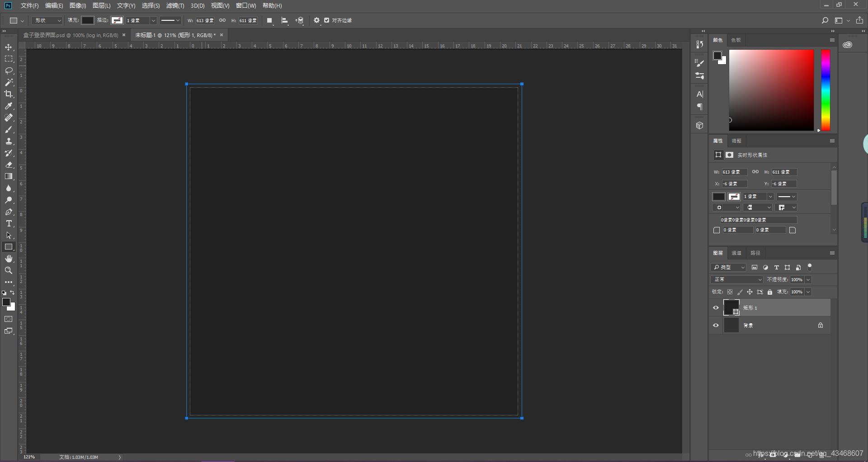Screen dimensions: 868x462
Task: Select the Brush tool
Action: point(9,130)
